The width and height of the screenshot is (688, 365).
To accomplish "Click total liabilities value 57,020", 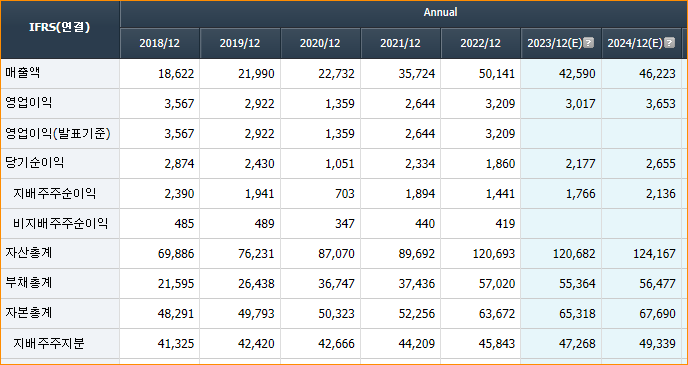I will point(497,283).
